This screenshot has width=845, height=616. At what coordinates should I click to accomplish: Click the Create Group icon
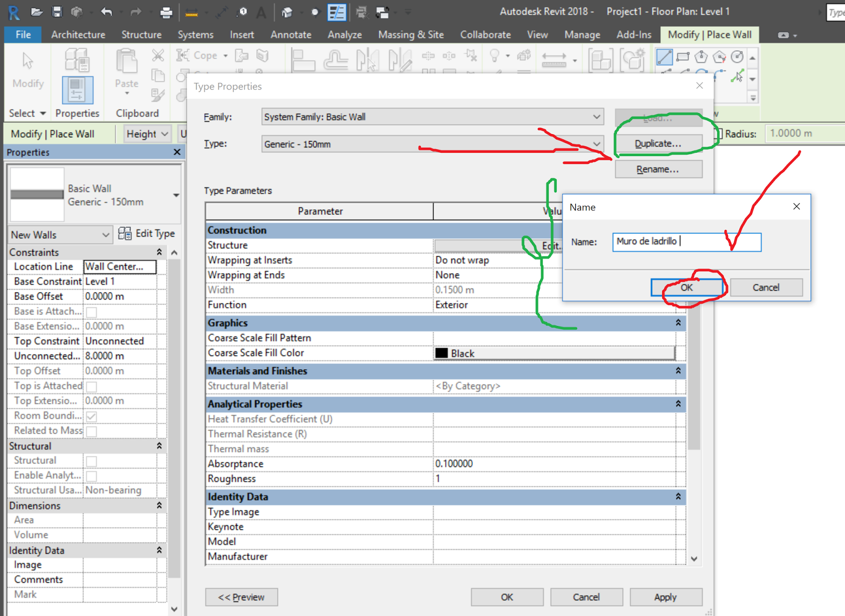point(632,60)
